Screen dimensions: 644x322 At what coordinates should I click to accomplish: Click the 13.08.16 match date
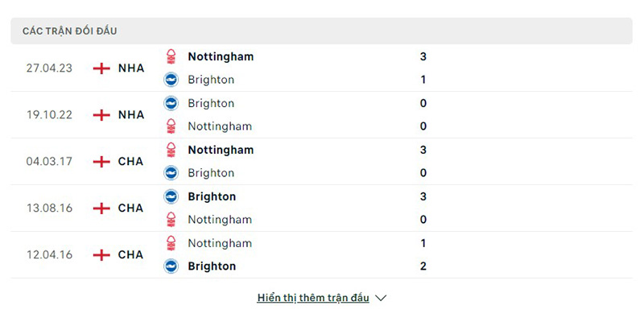click(49, 208)
